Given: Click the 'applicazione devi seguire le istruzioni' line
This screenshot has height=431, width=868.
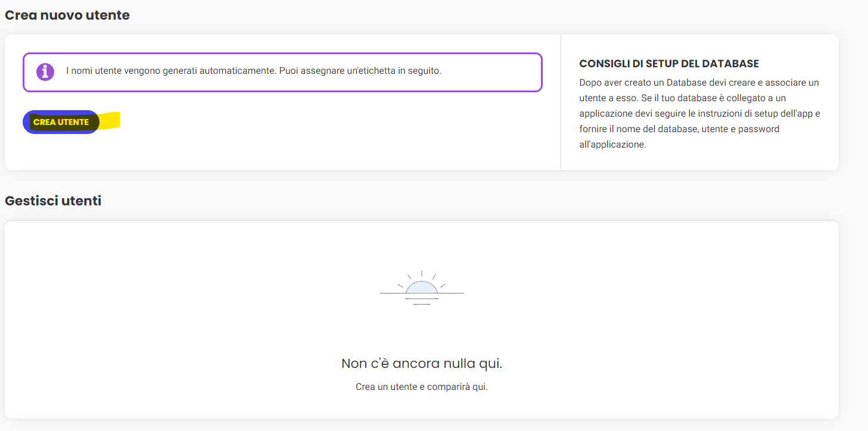Looking at the screenshot, I should pyautogui.click(x=699, y=113).
